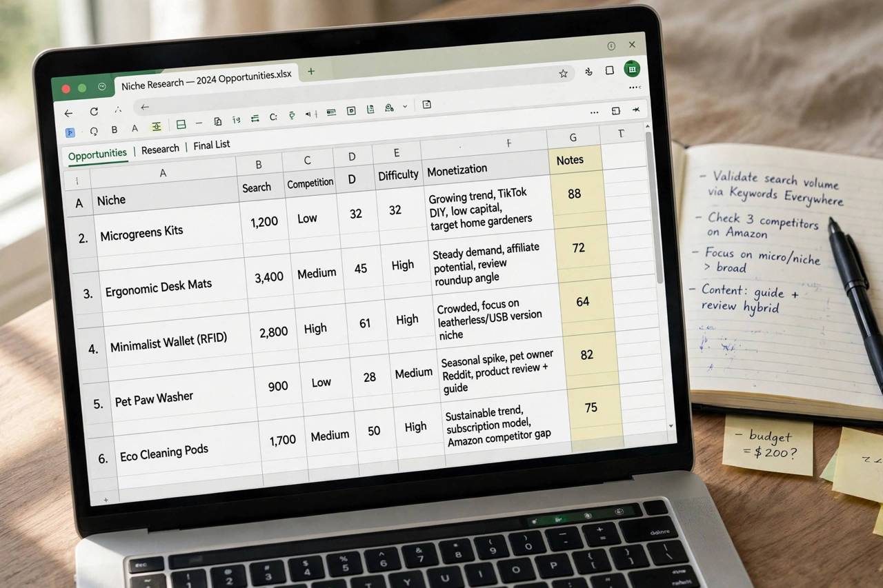Image resolution: width=883 pixels, height=588 pixels.
Task: Click the highlighted strikethrough icon in toolbar
Action: [157, 126]
